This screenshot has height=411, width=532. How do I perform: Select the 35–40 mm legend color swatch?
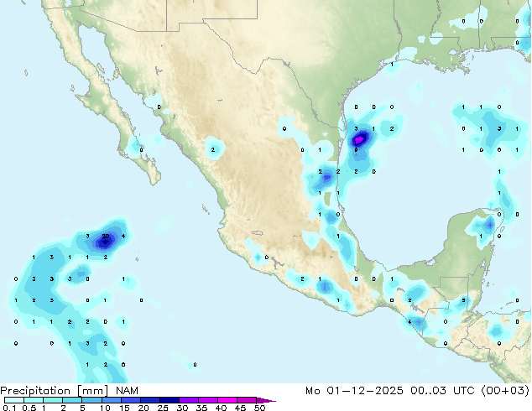208,400
